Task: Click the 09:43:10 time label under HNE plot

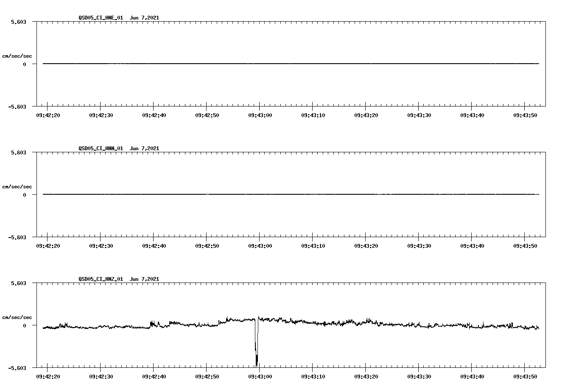Action: (313, 115)
